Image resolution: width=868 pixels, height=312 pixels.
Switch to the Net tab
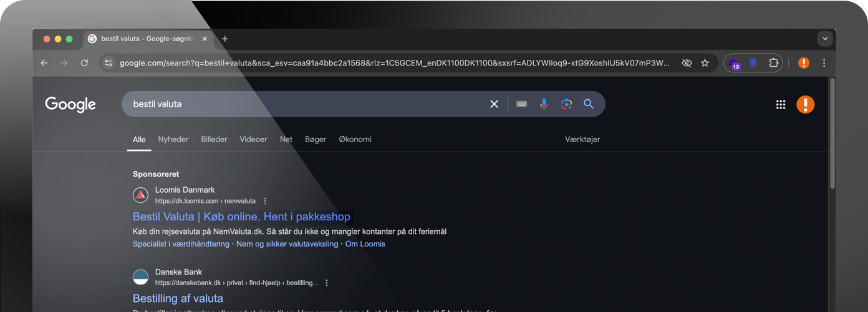[x=286, y=140]
